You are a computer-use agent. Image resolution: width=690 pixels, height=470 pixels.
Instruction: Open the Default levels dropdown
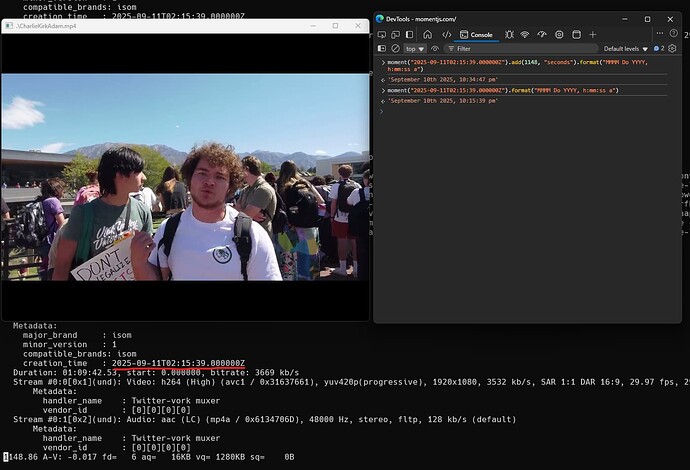coord(625,49)
